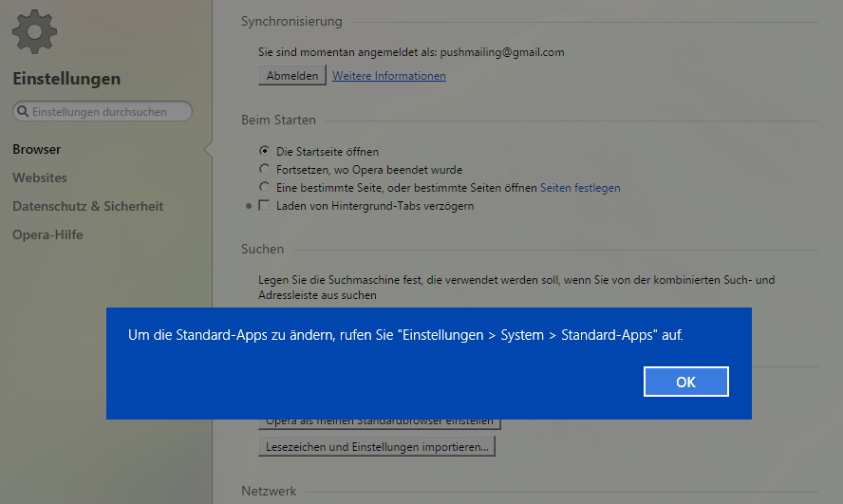Open the Weitere Informationen link

[388, 76]
